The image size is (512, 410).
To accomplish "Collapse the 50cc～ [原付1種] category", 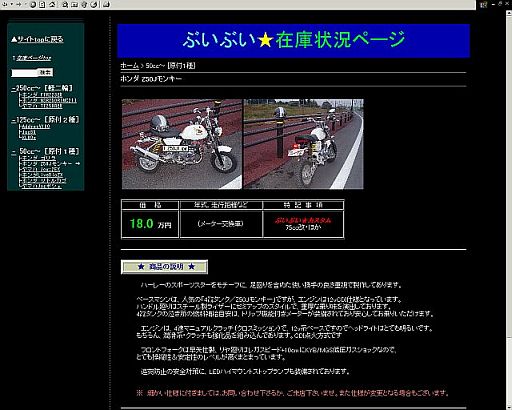I will click(x=13, y=152).
